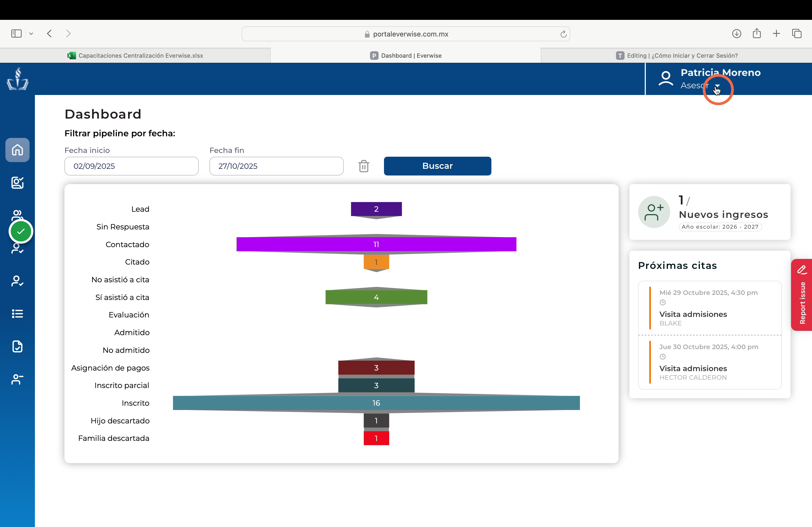Viewport: 812px width, 527px height.
Task: Open the list view sidebar icon
Action: click(17, 314)
